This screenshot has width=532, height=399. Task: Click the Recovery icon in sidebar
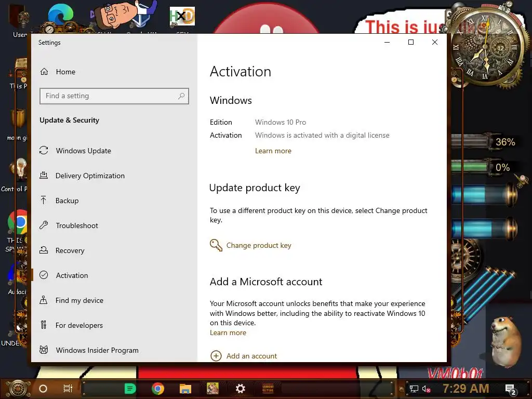point(44,250)
